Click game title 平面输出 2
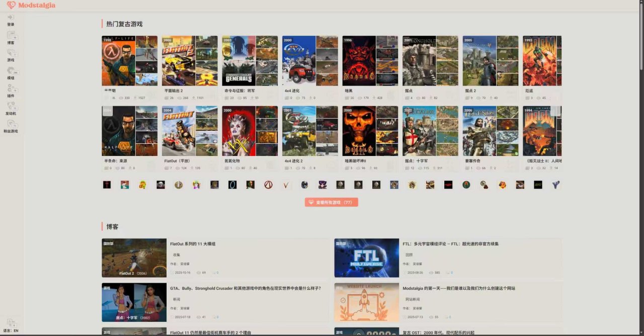The height and width of the screenshot is (336, 644). 174,91
